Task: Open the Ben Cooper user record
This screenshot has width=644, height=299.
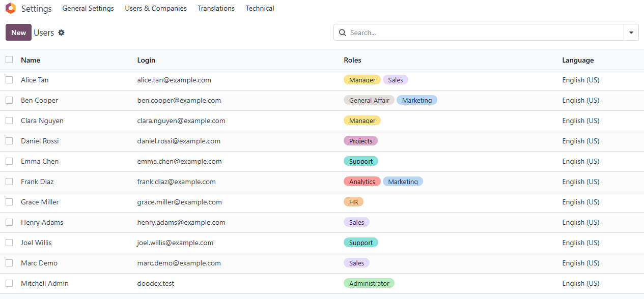Action: pyautogui.click(x=39, y=100)
